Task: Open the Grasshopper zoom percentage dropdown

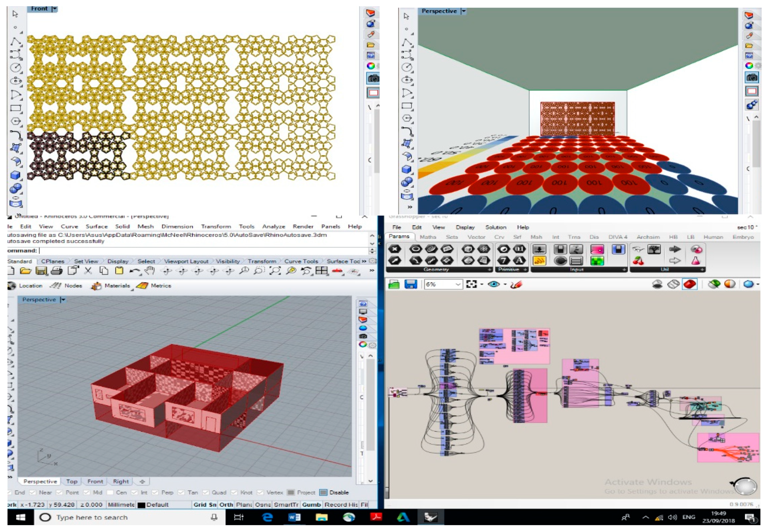Action: pyautogui.click(x=458, y=284)
